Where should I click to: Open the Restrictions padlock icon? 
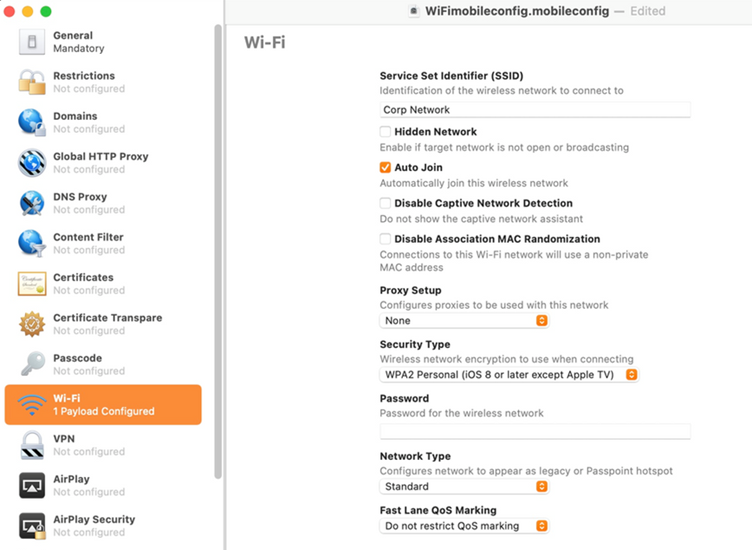pos(32,82)
